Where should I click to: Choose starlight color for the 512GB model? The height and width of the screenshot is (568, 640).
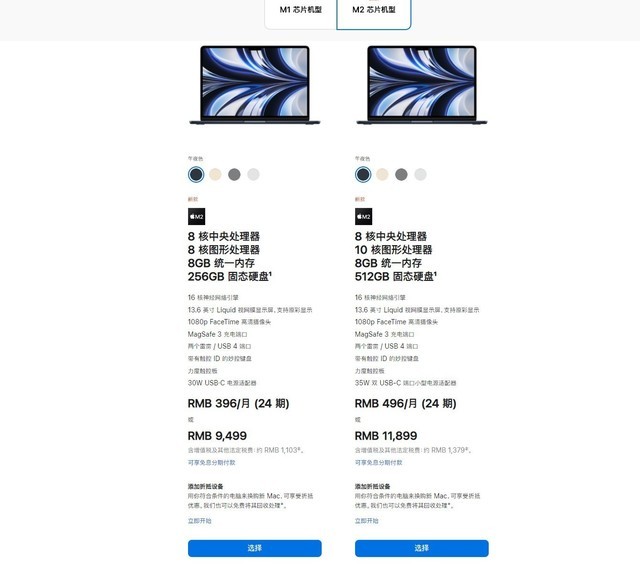tap(382, 175)
